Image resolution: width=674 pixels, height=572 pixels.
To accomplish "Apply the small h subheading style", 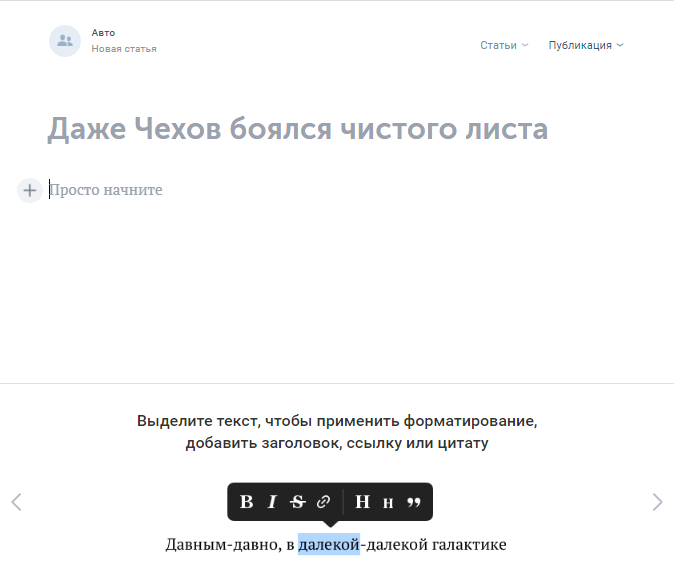I will click(x=388, y=503).
